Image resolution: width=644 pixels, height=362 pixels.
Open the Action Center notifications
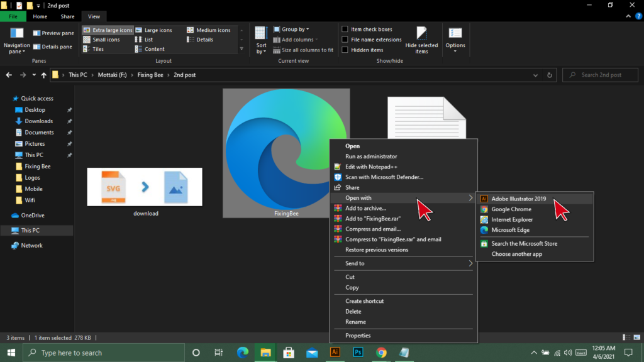tap(628, 353)
